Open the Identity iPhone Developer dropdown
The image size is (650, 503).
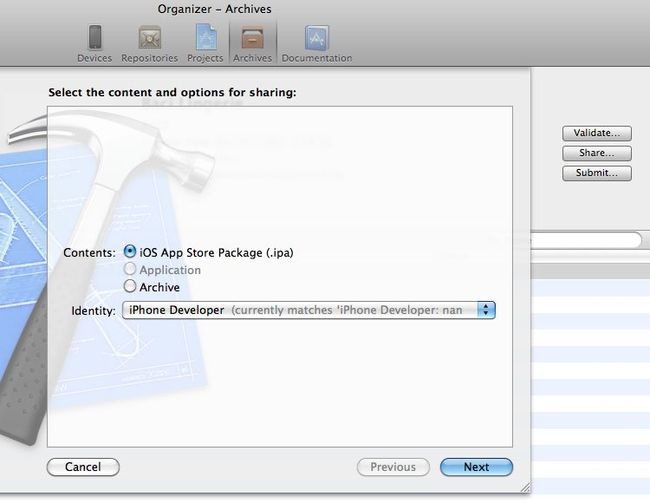(x=309, y=310)
